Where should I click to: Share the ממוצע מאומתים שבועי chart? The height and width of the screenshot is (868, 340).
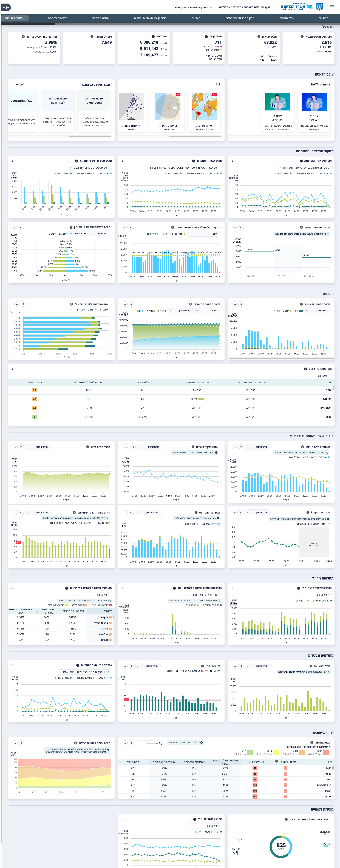point(241,227)
